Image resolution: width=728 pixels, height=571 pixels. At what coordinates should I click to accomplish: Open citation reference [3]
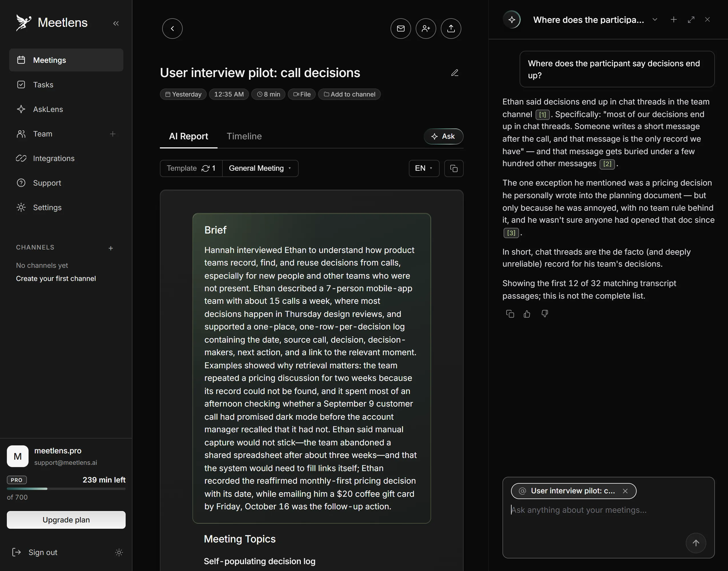click(x=511, y=233)
